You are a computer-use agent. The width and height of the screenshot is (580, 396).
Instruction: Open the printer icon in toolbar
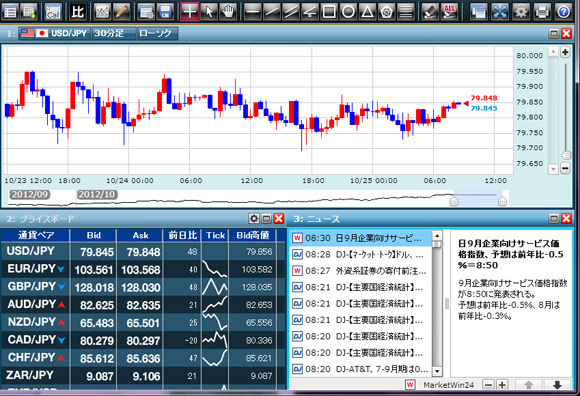542,11
